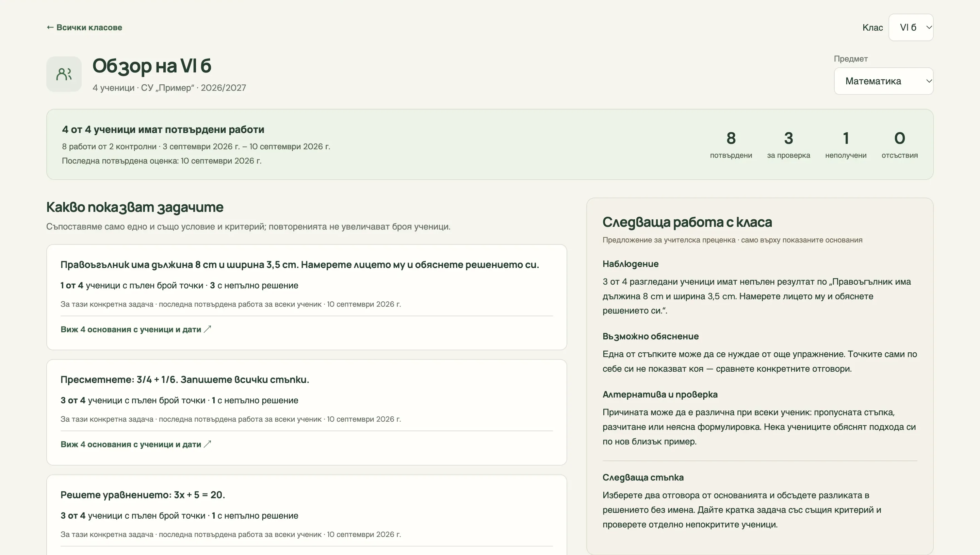Click task title 'Решете уравнението: 3x + 5 = 20.'

coord(143,495)
